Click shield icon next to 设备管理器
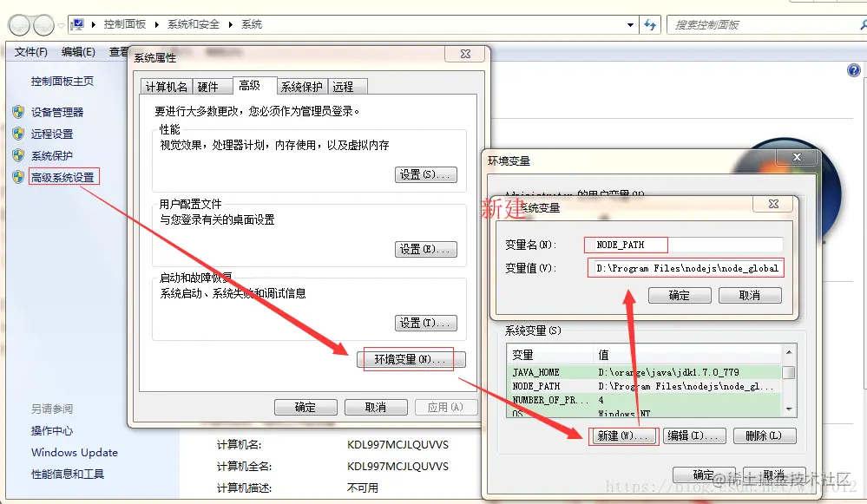The width and height of the screenshot is (867, 504). (18, 112)
